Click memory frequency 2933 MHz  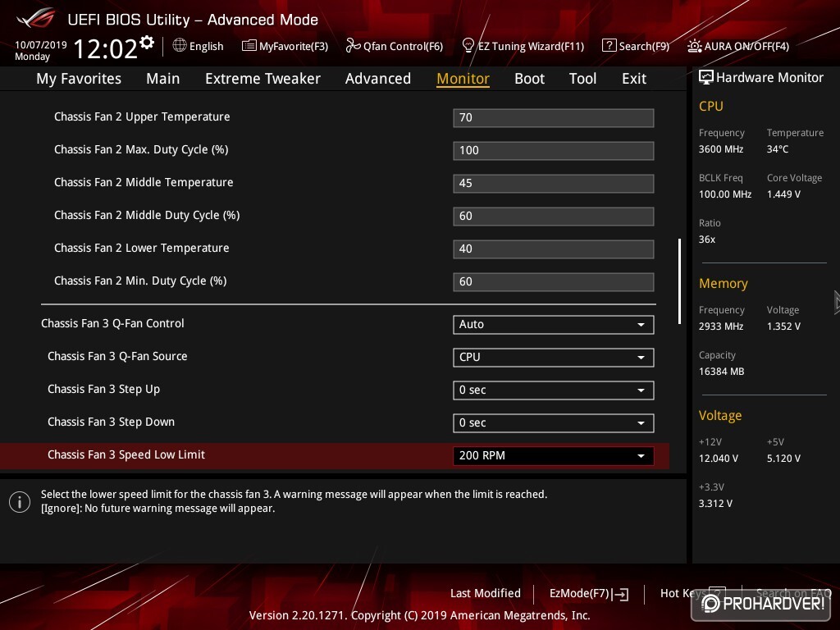coord(720,326)
